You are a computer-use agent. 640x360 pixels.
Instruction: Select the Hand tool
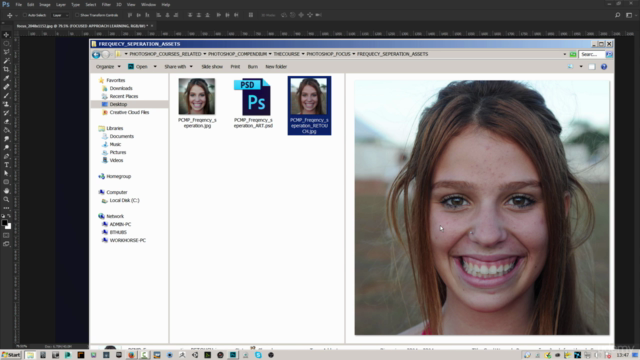(x=6, y=191)
